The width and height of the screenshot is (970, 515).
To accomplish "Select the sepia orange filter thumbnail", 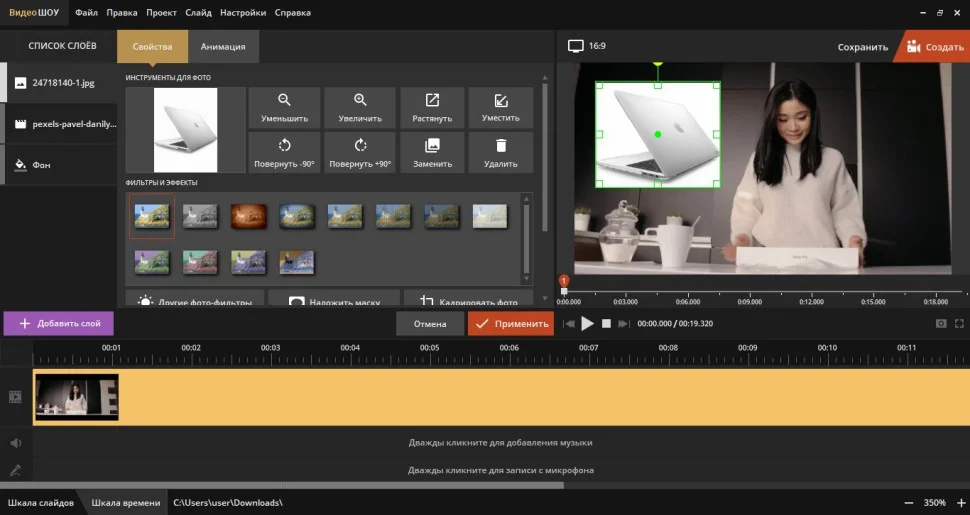I will click(x=248, y=213).
